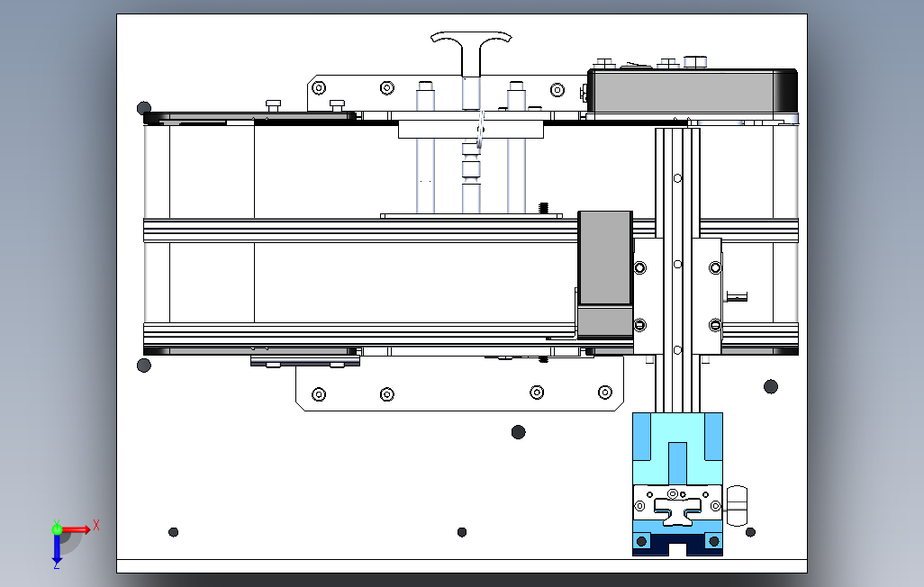Screen dimensions: 924x587
Task: Select the vertical aluminum extrusion column
Action: [677, 269]
